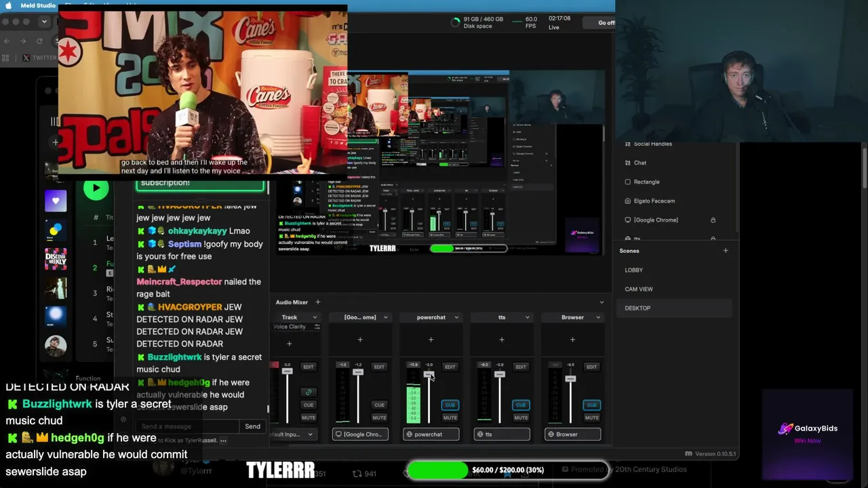This screenshot has height=488, width=868.
Task: Click the Social Handles layer icon
Action: tap(628, 144)
